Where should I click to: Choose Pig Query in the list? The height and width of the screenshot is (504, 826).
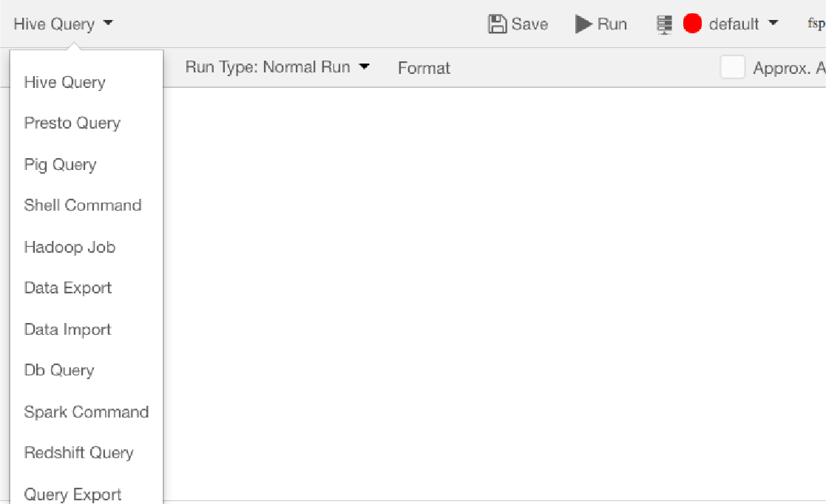click(60, 164)
